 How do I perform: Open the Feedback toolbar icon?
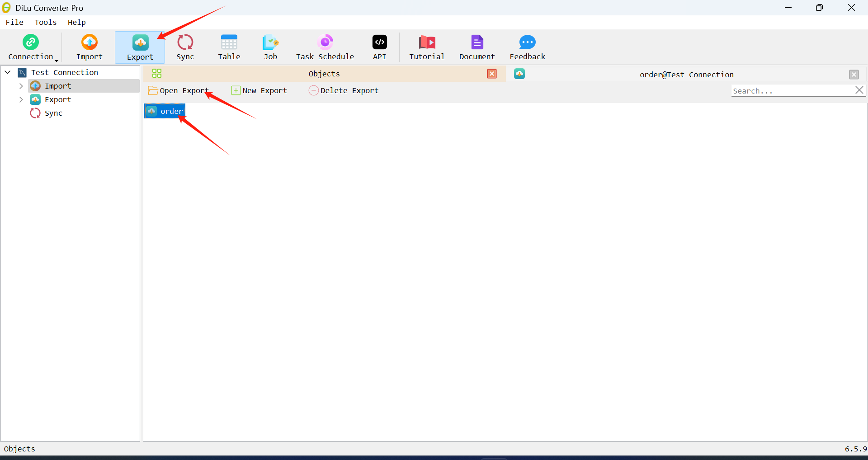pos(528,47)
